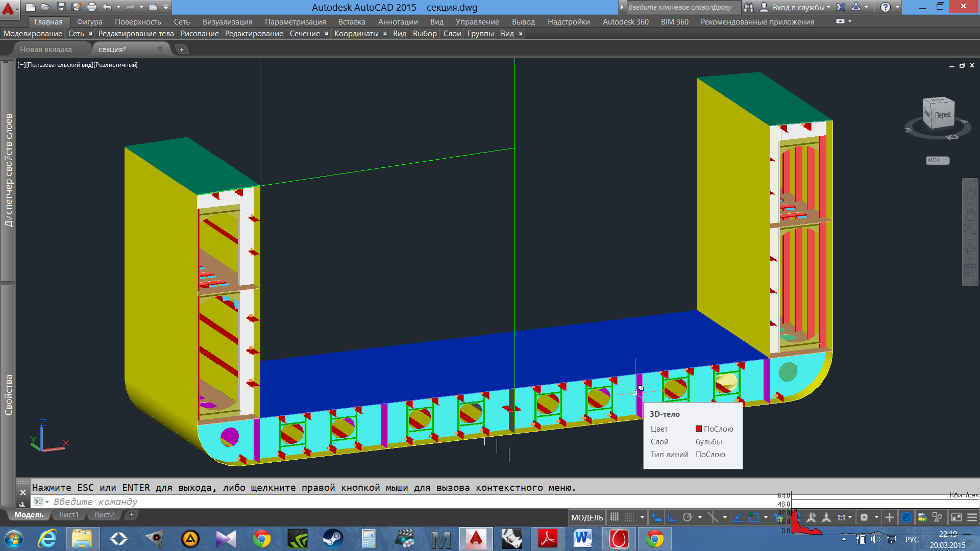Click the Слои panel button
The image size is (980, 551).
click(452, 34)
